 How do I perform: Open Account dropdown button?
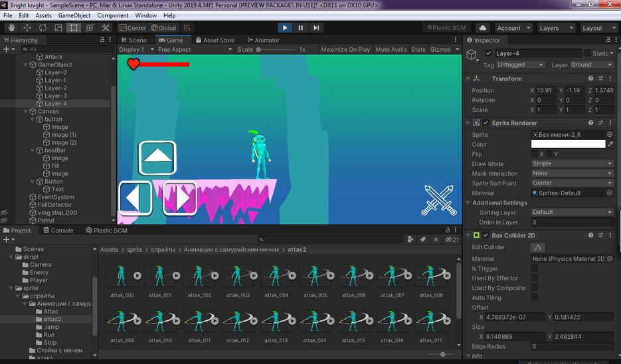[x=513, y=28]
